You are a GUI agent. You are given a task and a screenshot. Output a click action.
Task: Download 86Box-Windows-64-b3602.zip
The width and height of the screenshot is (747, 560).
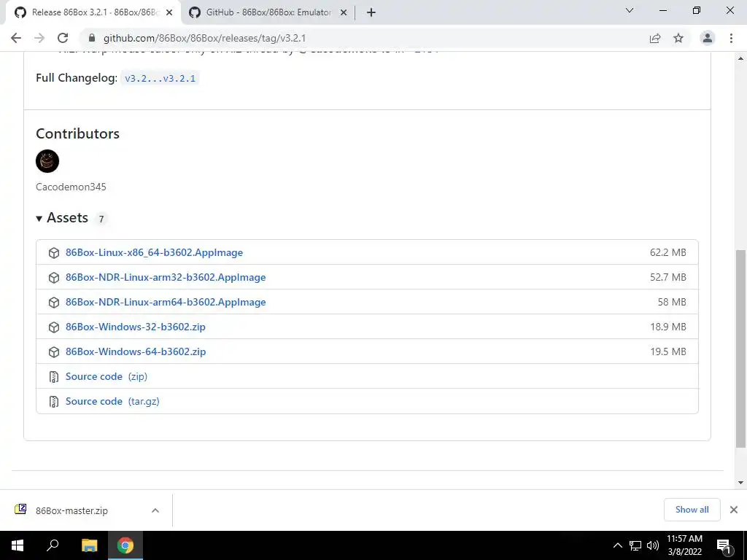(136, 351)
